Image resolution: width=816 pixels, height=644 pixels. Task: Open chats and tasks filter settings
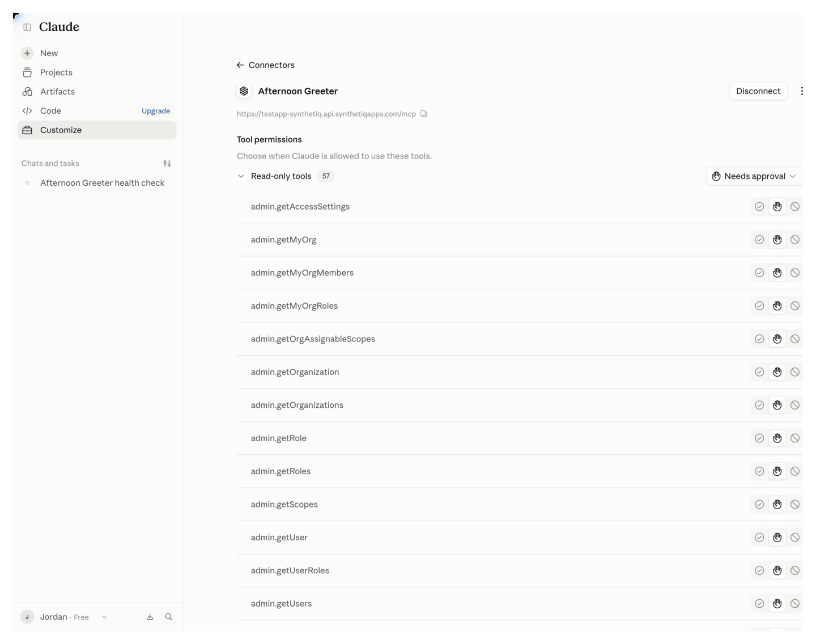tap(167, 164)
